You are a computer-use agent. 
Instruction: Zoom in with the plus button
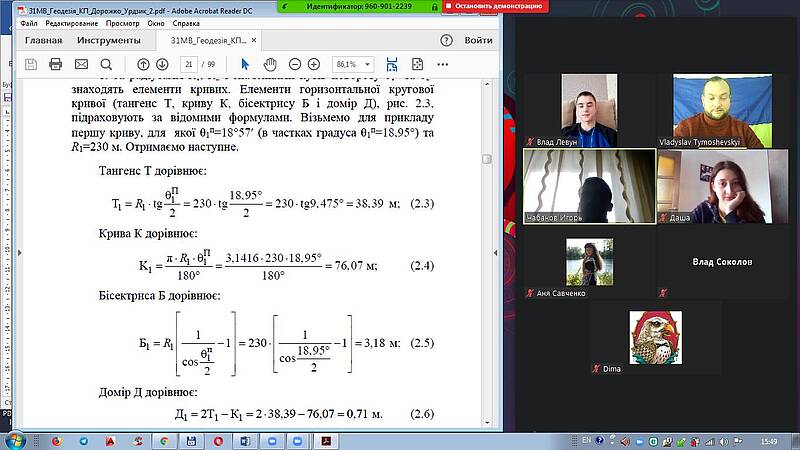pos(314,64)
